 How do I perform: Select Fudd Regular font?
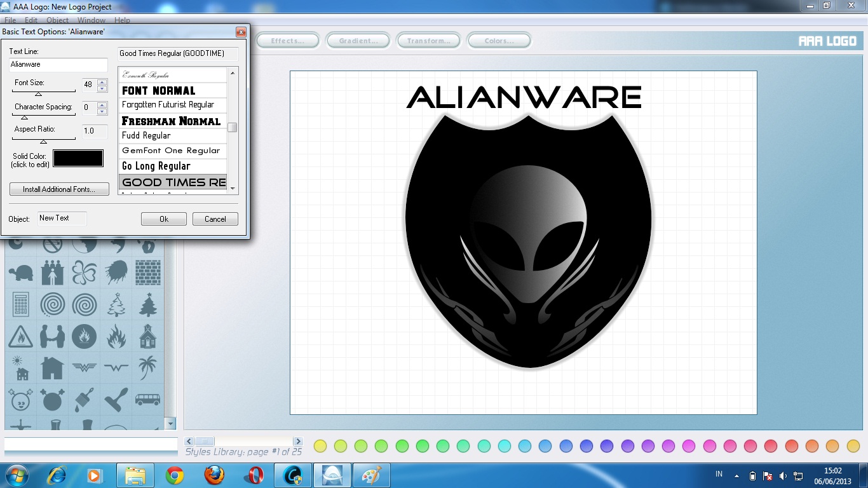[173, 135]
